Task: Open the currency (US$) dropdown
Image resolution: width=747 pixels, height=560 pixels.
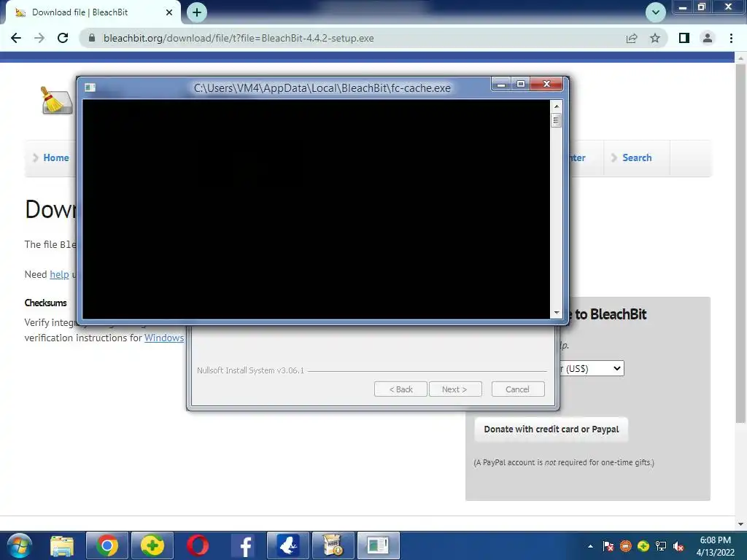Action: click(592, 368)
